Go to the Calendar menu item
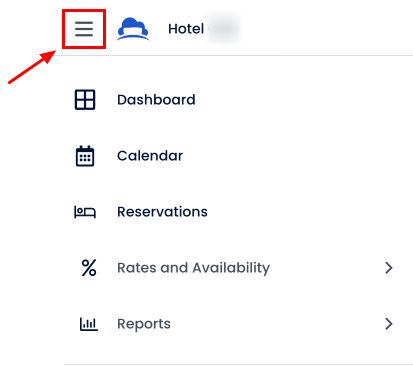 point(150,156)
